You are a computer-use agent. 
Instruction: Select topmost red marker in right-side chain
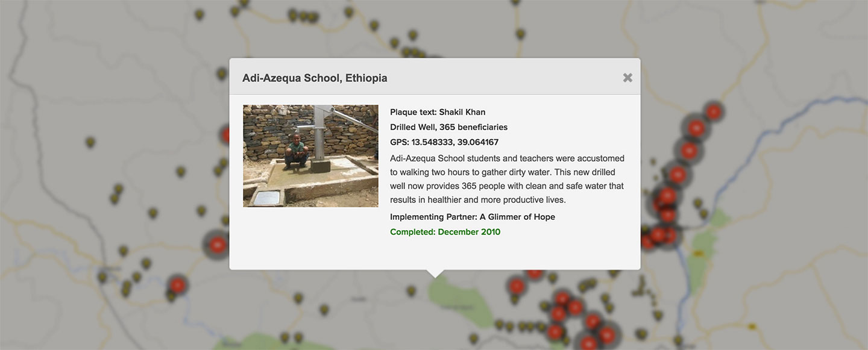714,112
